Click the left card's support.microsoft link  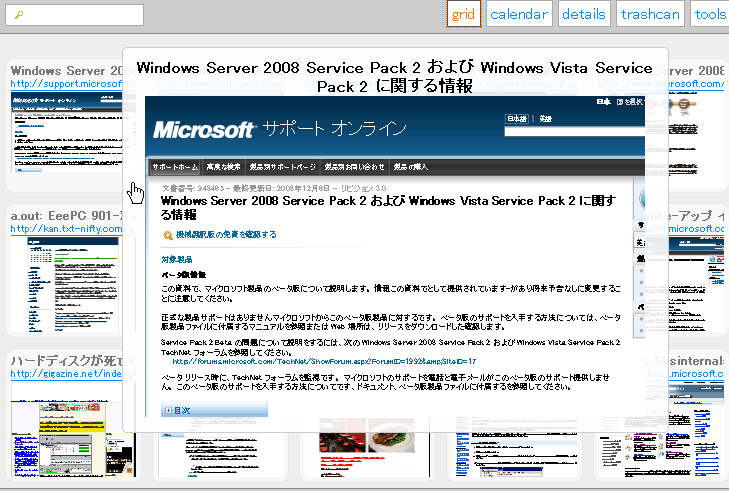click(x=66, y=84)
